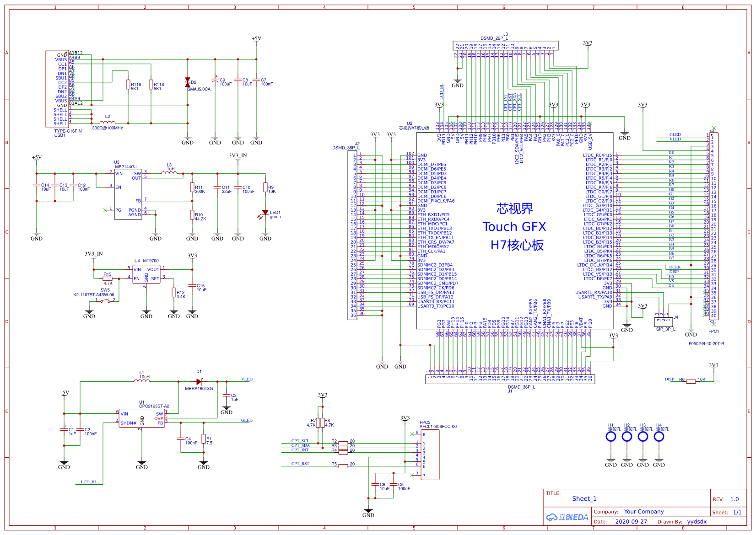Click diode D1 MBRA160T3G symbol
Screen dimensions: 756x535
tap(199, 382)
